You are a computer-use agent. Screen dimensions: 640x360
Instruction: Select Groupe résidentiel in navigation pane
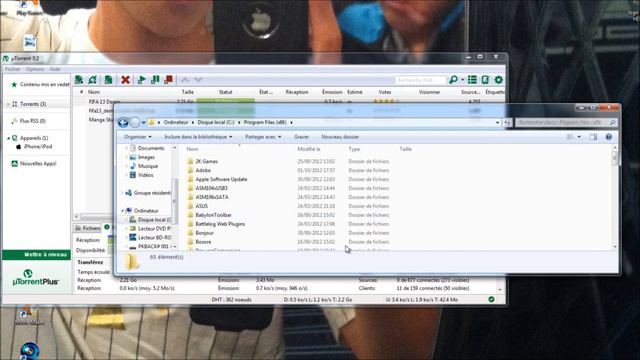coord(148,193)
